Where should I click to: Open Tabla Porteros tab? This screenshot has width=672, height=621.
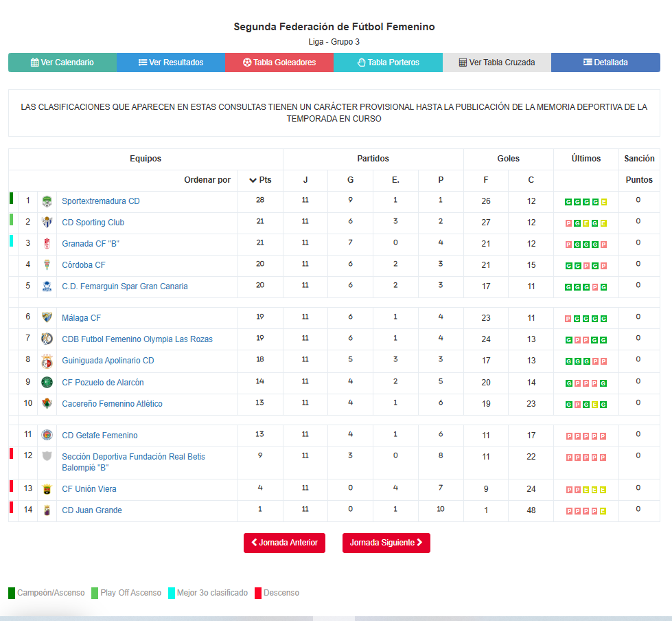(389, 63)
